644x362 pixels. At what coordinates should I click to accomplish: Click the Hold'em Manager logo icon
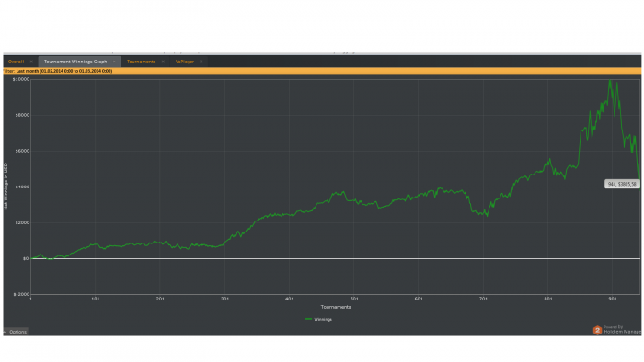click(x=597, y=330)
